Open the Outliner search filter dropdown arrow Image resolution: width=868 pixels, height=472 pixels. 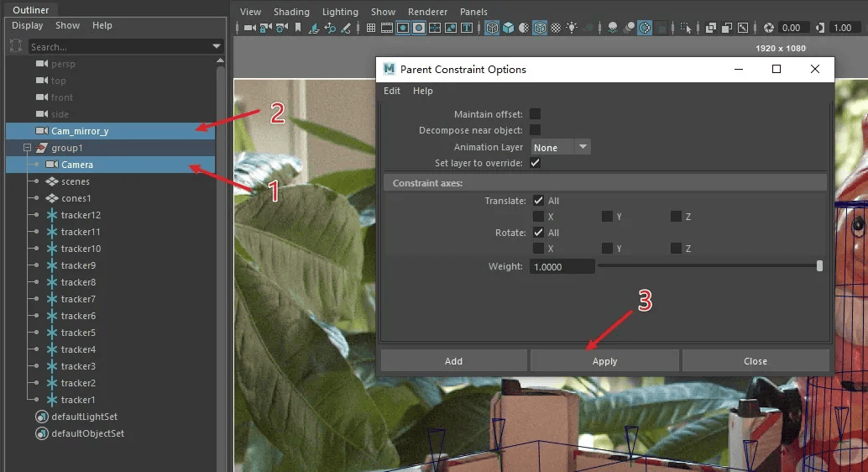[217, 47]
